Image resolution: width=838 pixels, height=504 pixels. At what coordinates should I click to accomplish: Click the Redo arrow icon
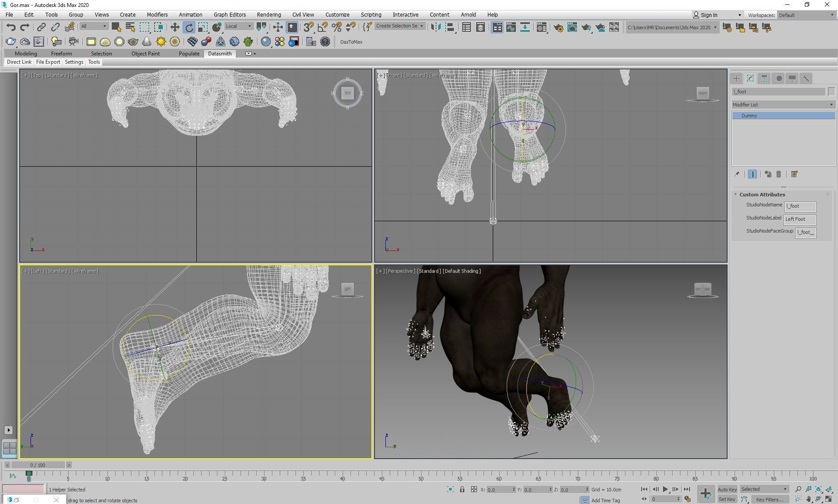[x=25, y=27]
